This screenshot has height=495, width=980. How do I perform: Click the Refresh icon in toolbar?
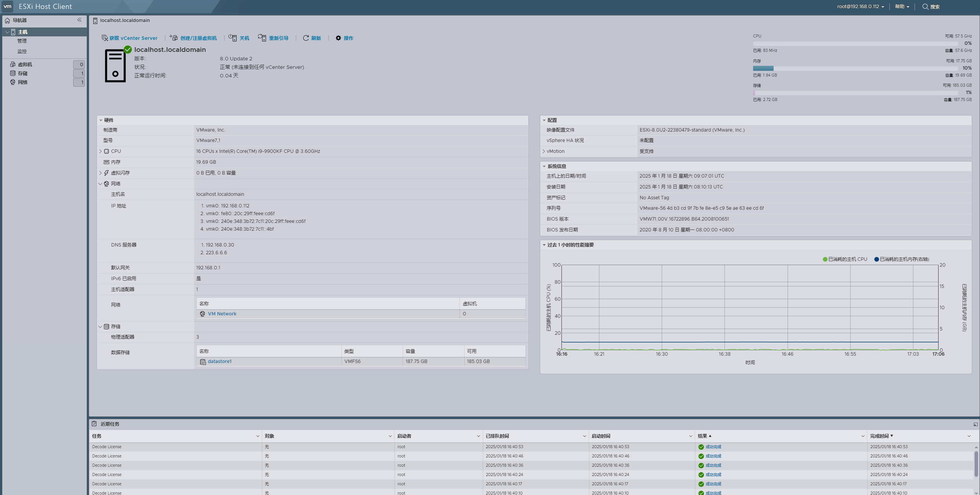click(306, 38)
